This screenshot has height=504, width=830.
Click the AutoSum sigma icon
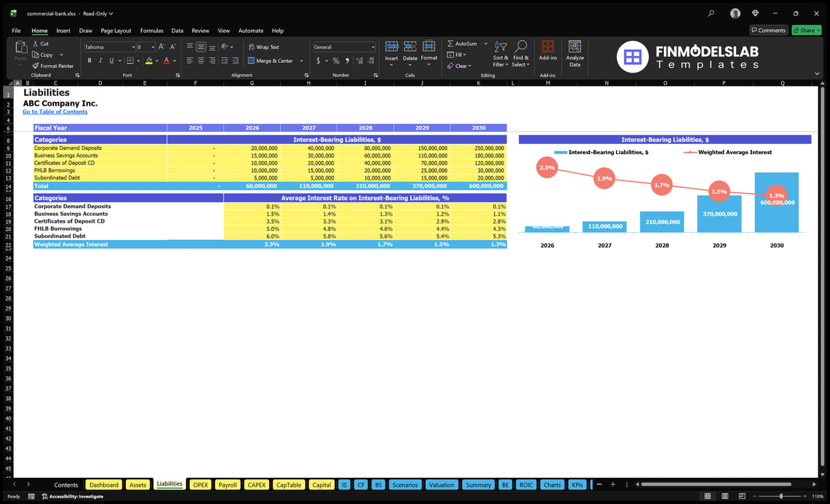[450, 44]
